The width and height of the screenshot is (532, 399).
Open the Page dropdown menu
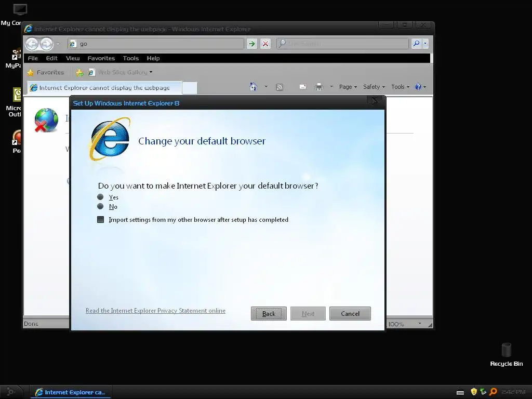(x=348, y=87)
